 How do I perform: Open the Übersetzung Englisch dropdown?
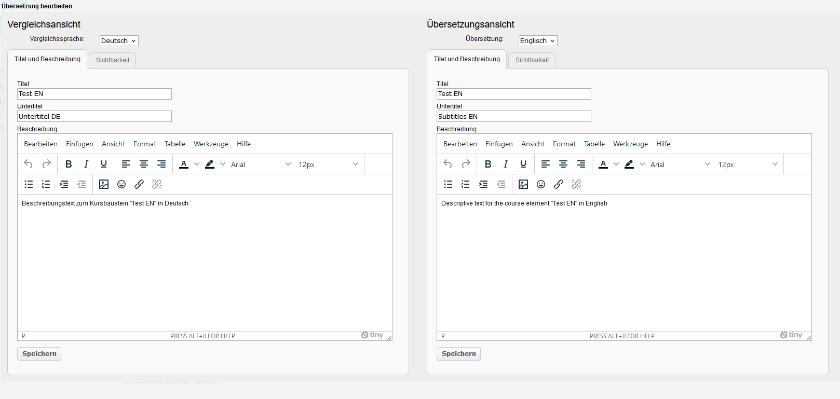coord(538,41)
